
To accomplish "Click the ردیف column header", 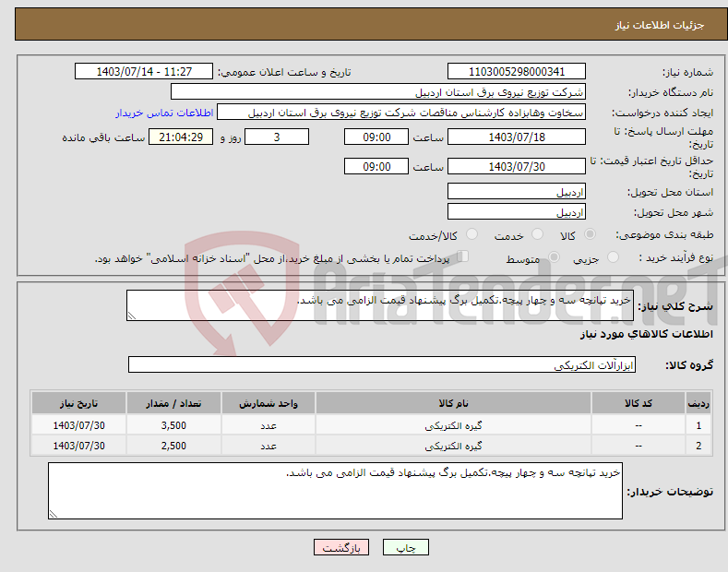I will click(698, 403).
